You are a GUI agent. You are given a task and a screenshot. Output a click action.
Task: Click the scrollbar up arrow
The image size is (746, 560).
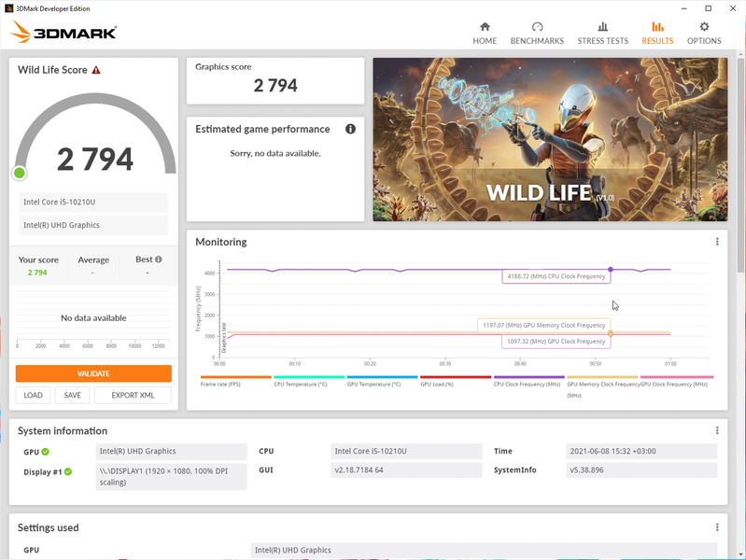point(741,54)
